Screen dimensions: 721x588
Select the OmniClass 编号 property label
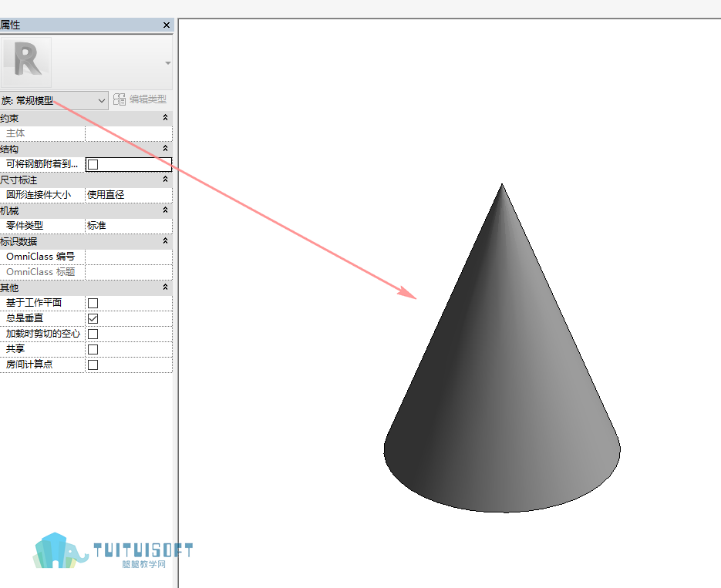[40, 257]
